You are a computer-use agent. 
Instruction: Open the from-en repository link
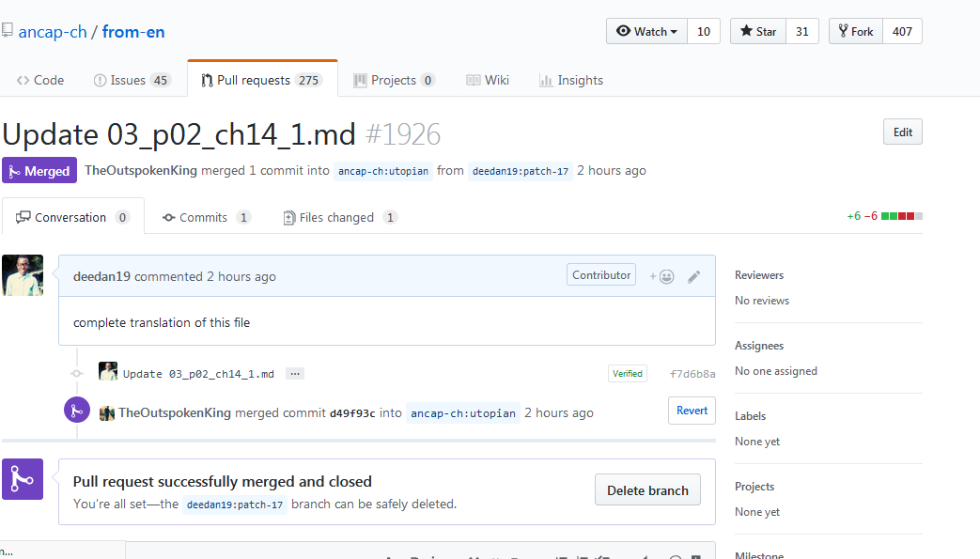click(133, 32)
